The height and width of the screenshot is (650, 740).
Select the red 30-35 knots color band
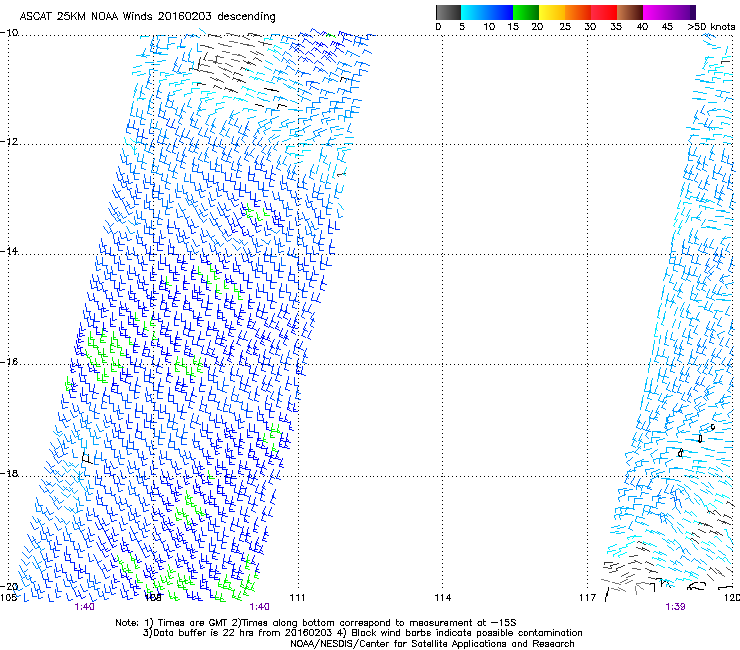click(x=604, y=12)
